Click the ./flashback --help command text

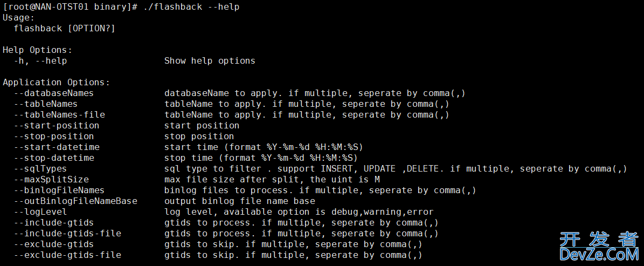click(192, 7)
